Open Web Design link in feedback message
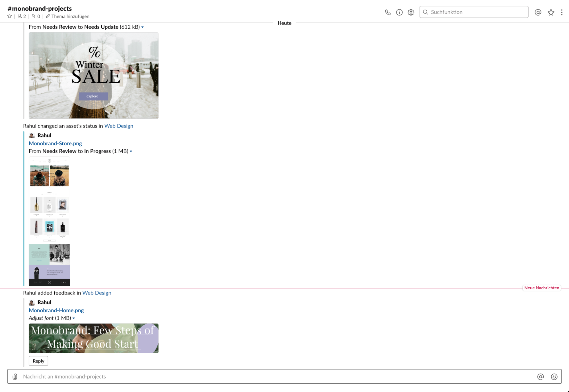This screenshot has height=392, width=569. pyautogui.click(x=96, y=293)
